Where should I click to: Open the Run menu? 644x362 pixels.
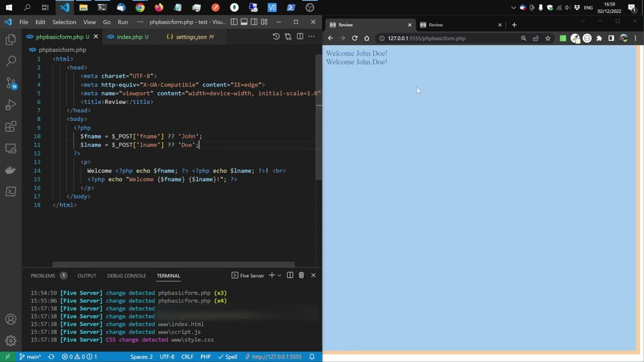[x=123, y=22]
